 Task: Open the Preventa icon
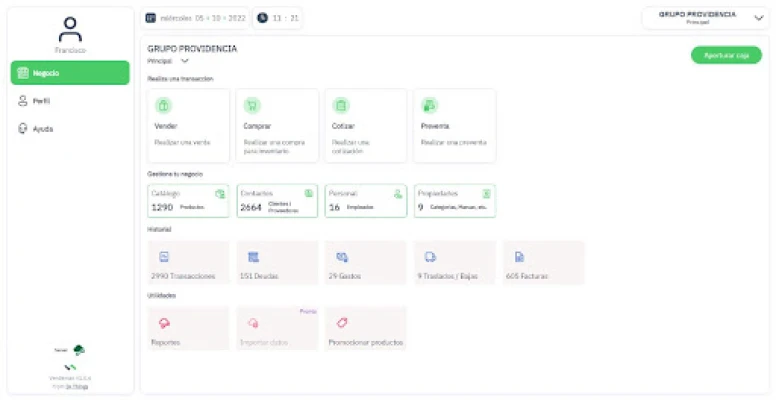tap(429, 105)
